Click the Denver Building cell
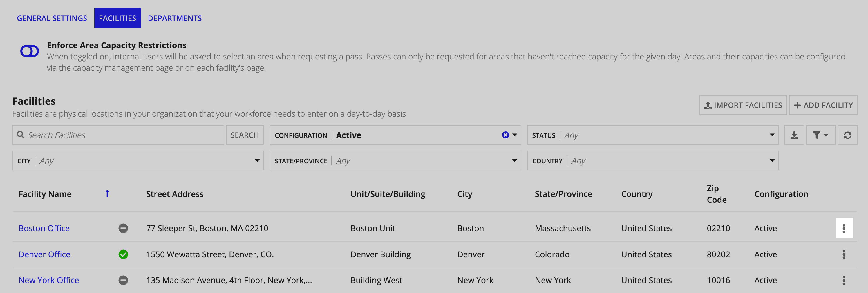Image resolution: width=868 pixels, height=293 pixels. click(x=380, y=254)
